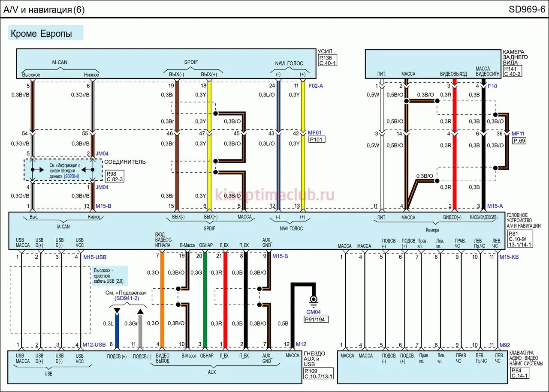Viewport: 549px width, 392px height.
Task: Click the connector label M92
Action: 504,344
